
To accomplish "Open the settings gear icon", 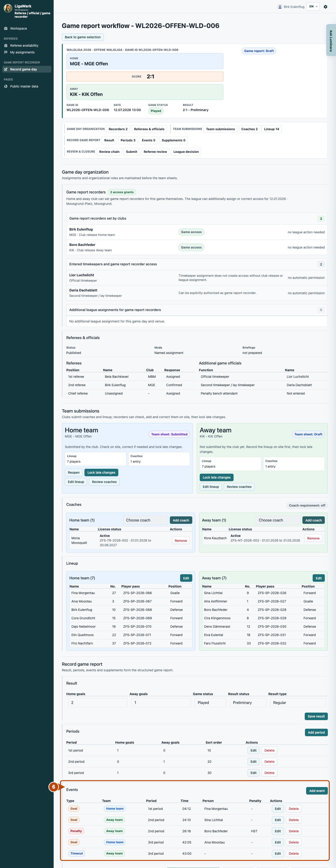I will point(325,7).
